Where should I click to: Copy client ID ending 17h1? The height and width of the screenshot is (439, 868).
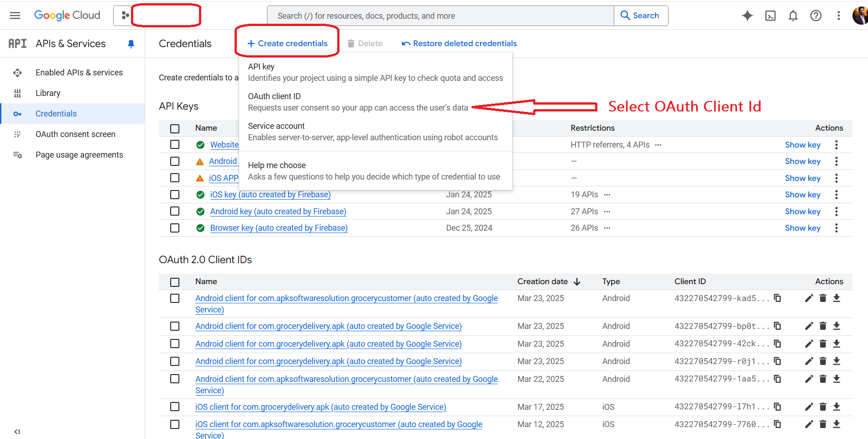[x=778, y=407]
